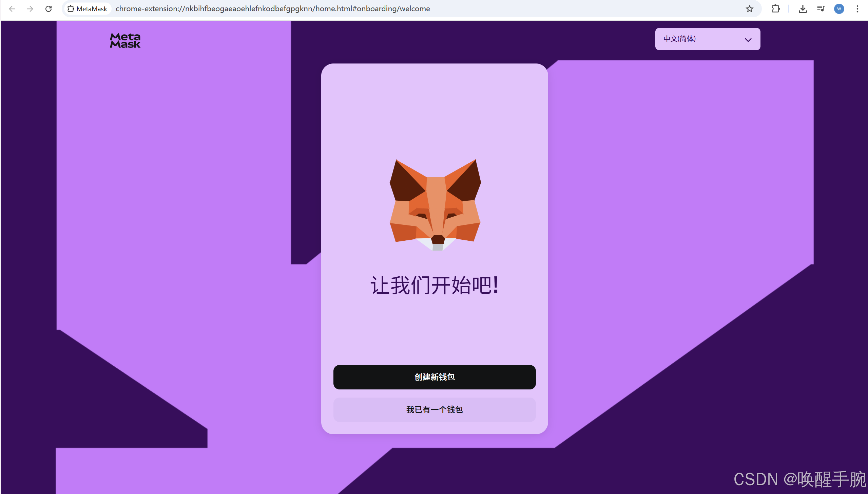
Task: Click the 让我们开始吧! heading
Action: point(435,286)
